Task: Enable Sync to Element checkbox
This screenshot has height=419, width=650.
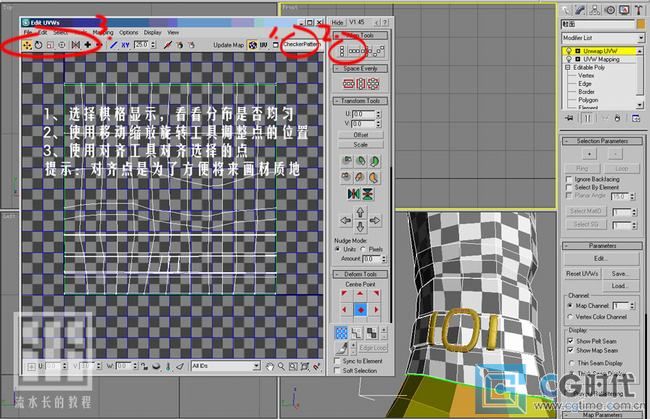Action: 337,361
